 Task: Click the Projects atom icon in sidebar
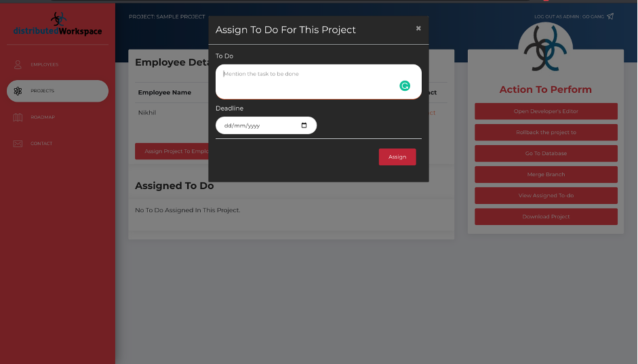pyautogui.click(x=18, y=91)
